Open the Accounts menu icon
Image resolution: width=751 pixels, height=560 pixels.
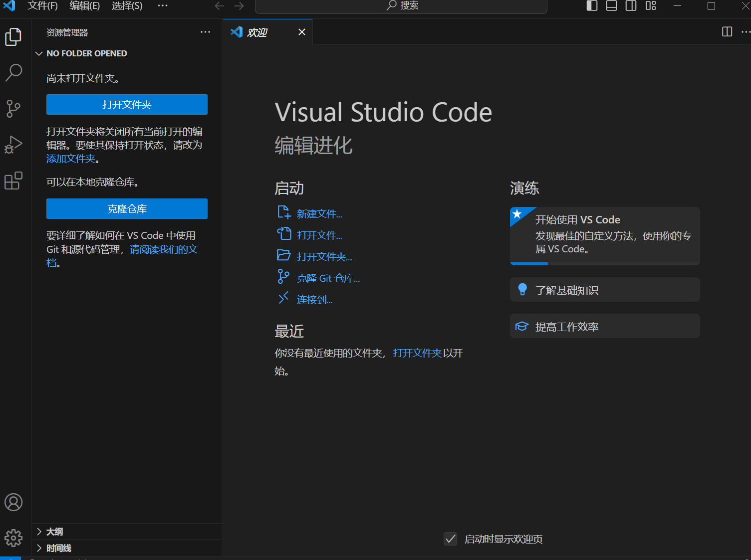pos(13,502)
